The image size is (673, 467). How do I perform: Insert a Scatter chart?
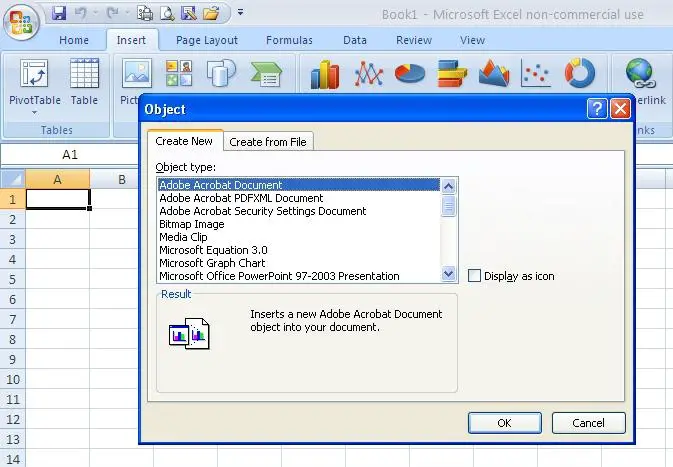(536, 74)
